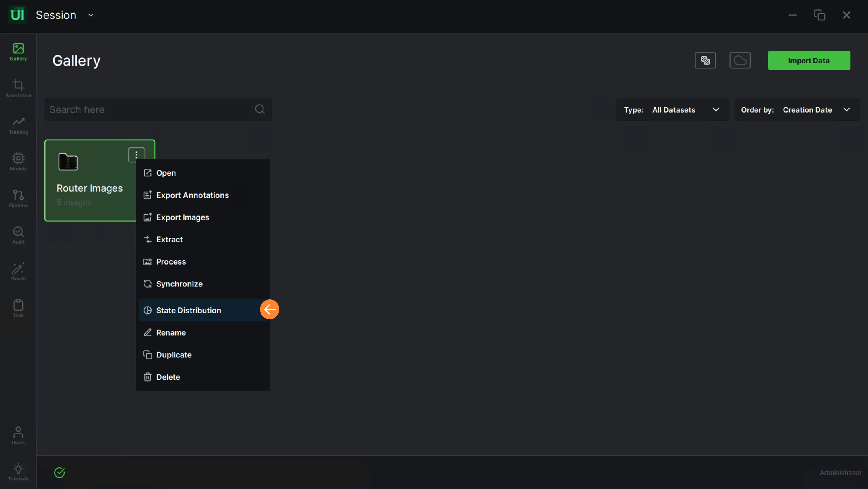Open the Training sidebar section
The image size is (868, 489).
(x=18, y=126)
